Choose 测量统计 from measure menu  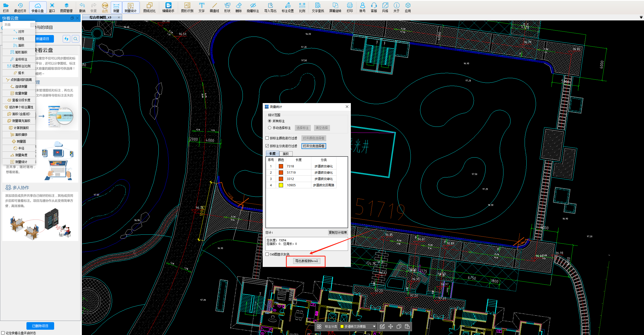tap(19, 162)
